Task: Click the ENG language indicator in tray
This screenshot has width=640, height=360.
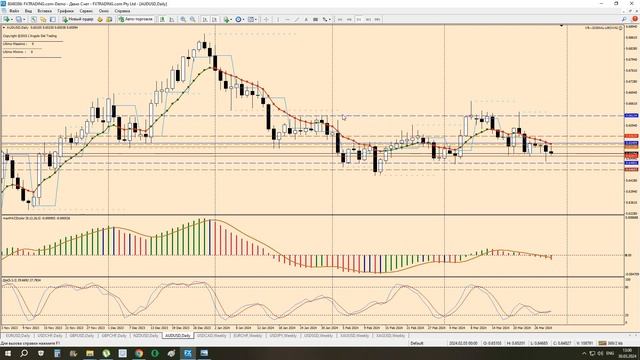Action: [x=610, y=353]
